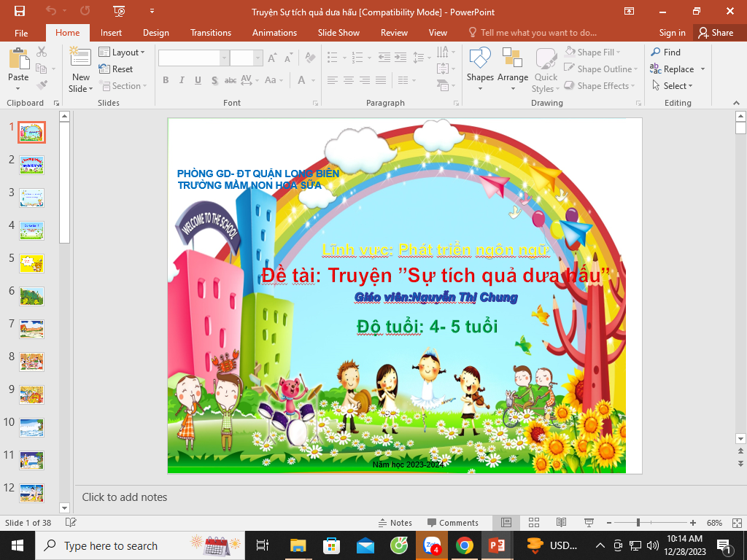Image resolution: width=747 pixels, height=560 pixels.
Task: Toggle the Comments pane in the status bar
Action: click(452, 523)
